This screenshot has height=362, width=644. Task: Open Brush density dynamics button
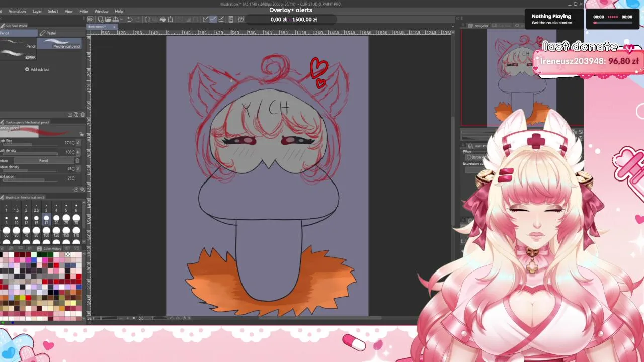click(x=78, y=152)
